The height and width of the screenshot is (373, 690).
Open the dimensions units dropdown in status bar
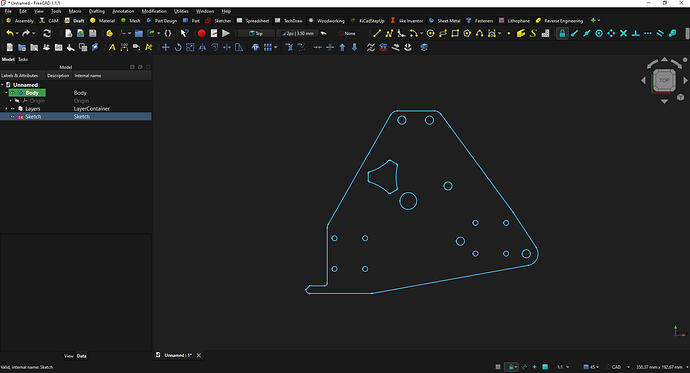[687, 367]
